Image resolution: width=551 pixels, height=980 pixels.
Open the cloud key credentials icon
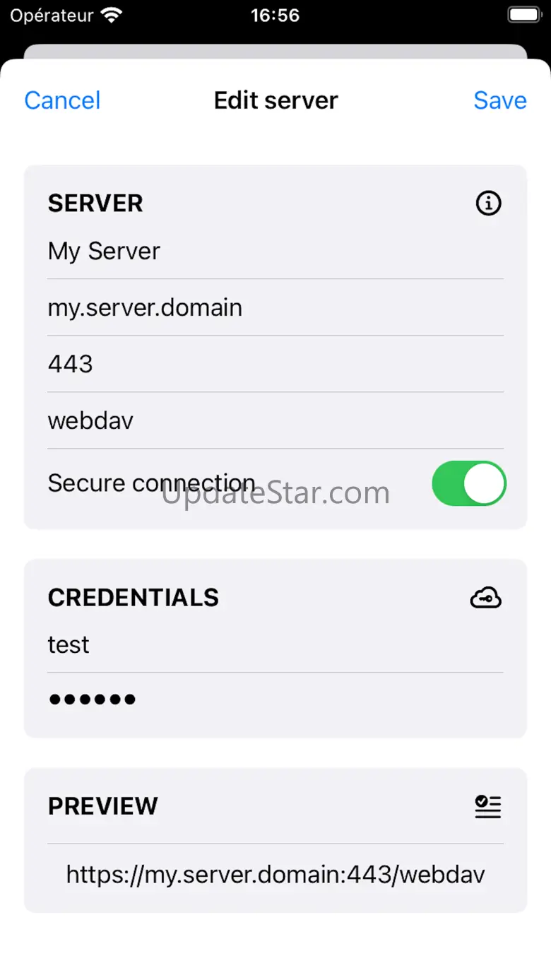click(x=486, y=598)
